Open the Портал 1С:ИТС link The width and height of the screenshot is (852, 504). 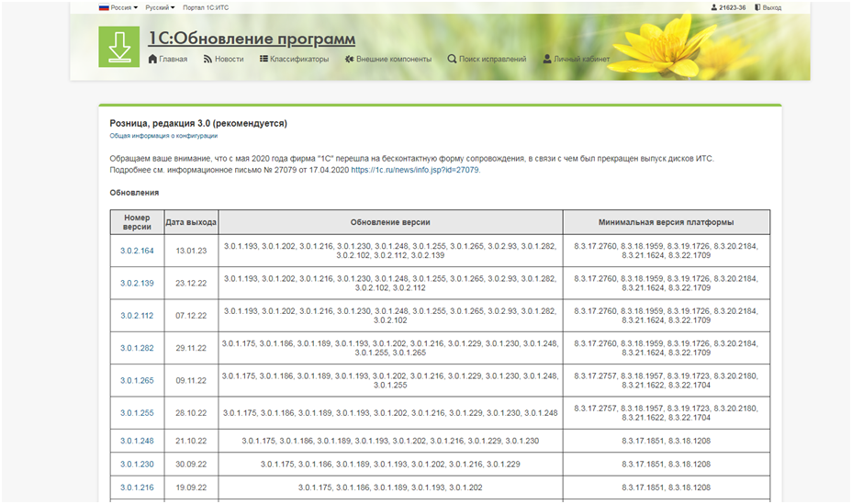(206, 7)
